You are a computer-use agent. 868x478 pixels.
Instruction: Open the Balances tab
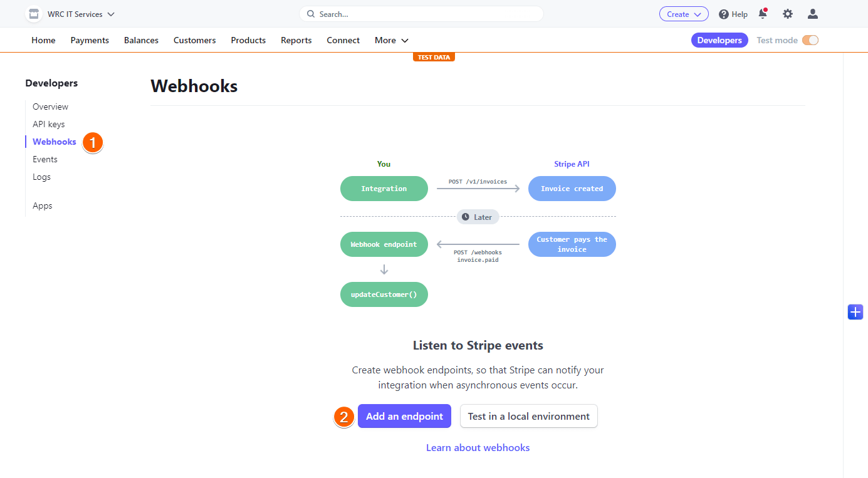(x=141, y=40)
